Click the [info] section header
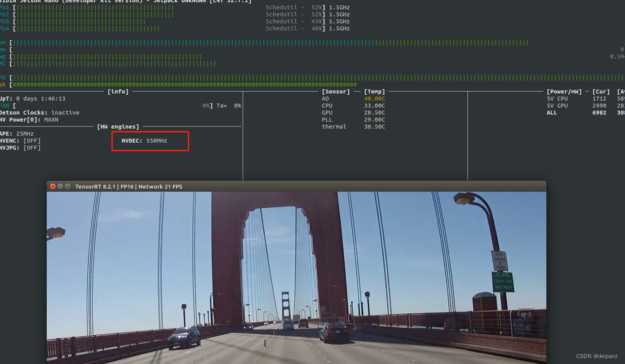The height and width of the screenshot is (364, 625). click(118, 92)
